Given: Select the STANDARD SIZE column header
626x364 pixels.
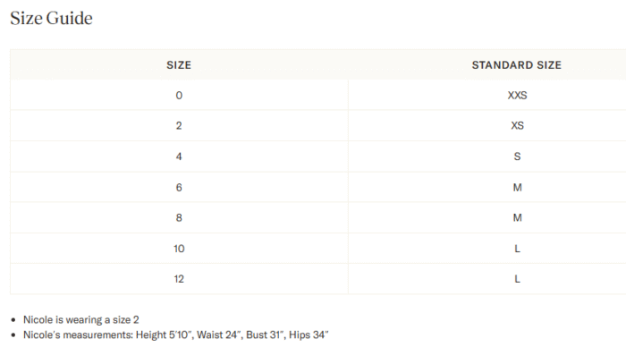Looking at the screenshot, I should coord(517,65).
